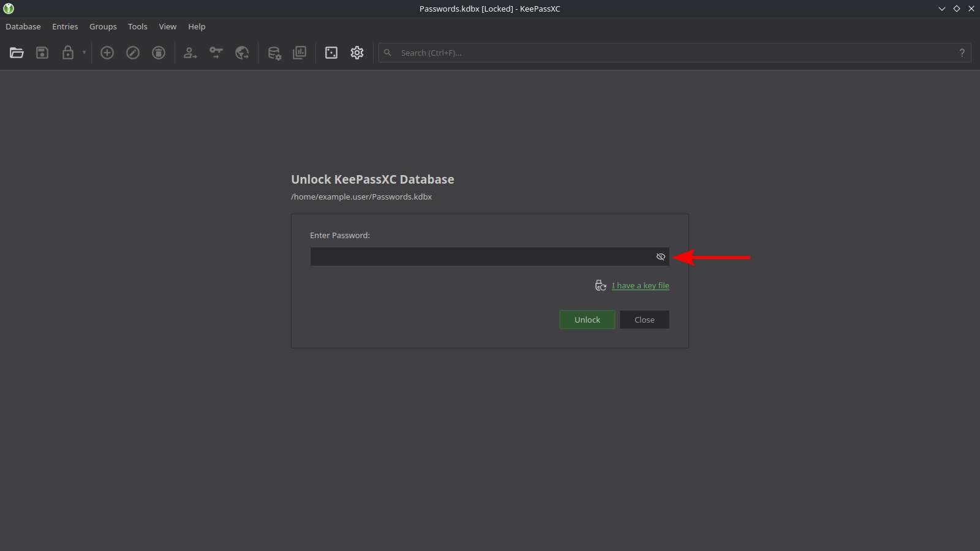Screen dimensions: 980x551
Task: Add a new entry with plus icon
Action: pyautogui.click(x=107, y=53)
